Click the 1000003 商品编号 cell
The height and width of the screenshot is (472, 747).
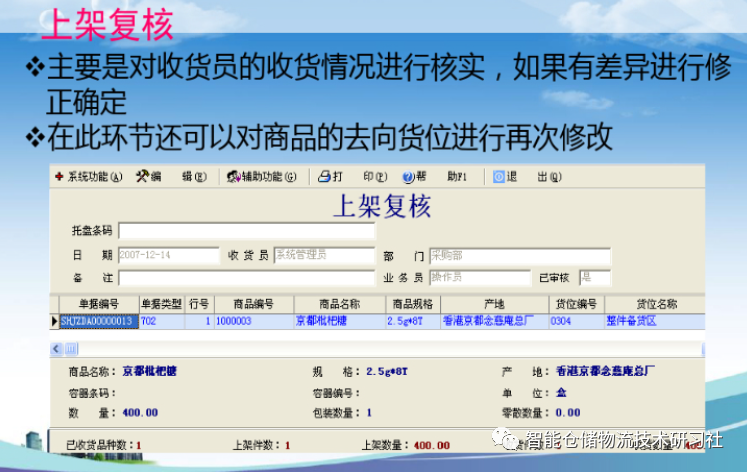click(254, 321)
